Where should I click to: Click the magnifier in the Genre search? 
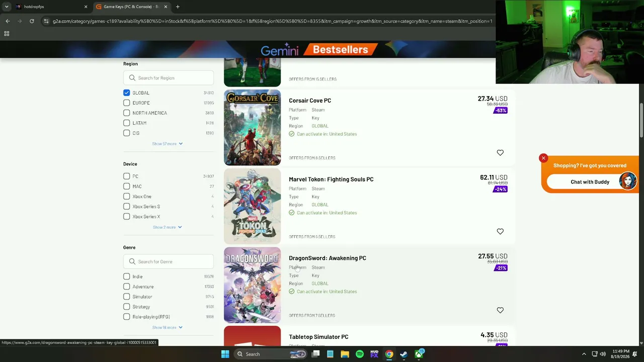point(132,261)
